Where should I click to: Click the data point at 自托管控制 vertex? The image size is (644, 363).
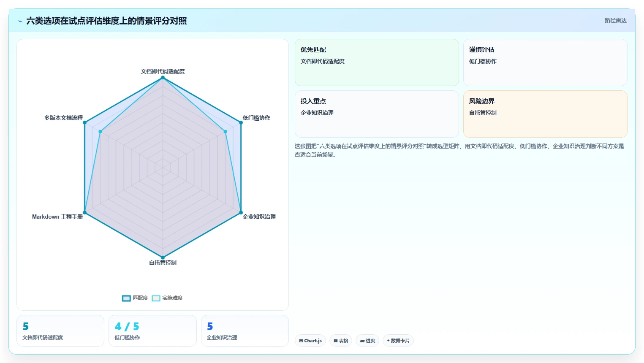[163, 257]
